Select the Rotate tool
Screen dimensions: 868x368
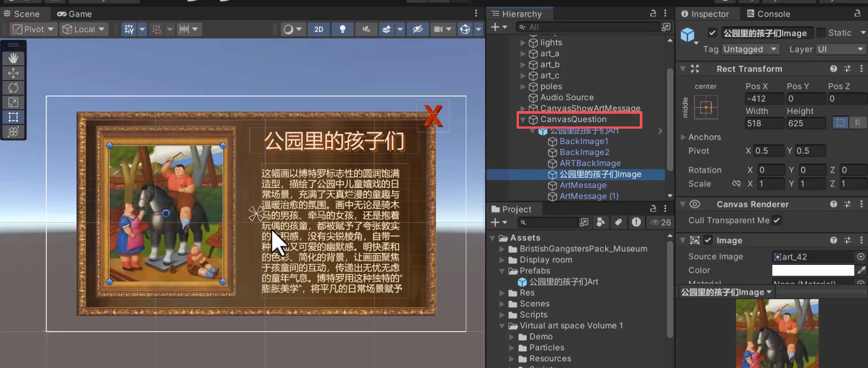tap(13, 88)
